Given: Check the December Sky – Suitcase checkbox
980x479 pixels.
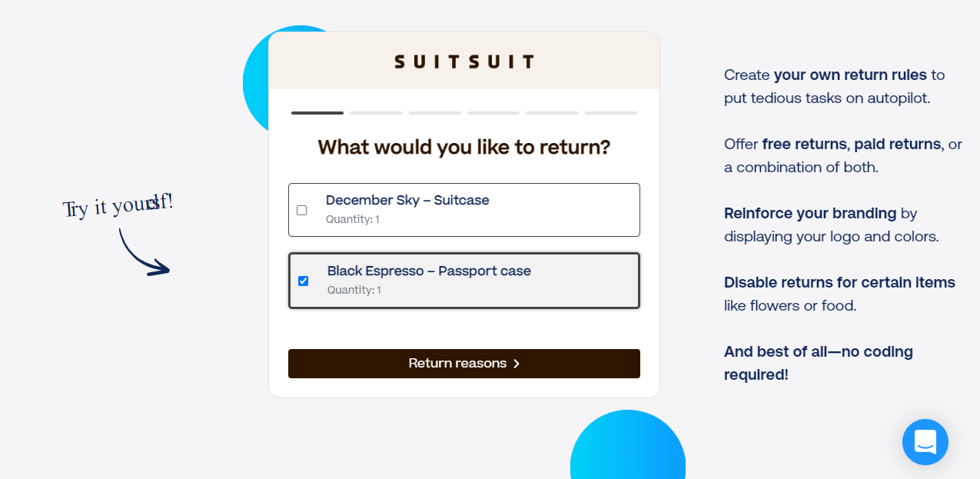Looking at the screenshot, I should click(x=301, y=210).
